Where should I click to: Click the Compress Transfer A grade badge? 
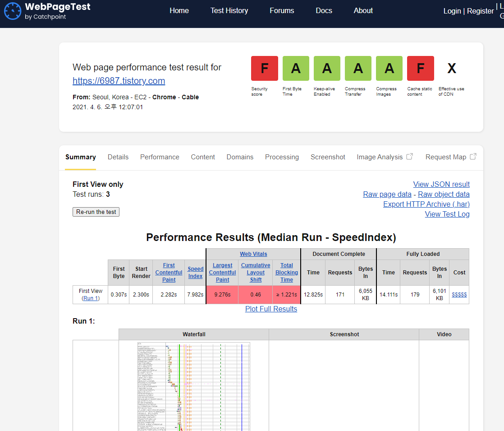[358, 68]
